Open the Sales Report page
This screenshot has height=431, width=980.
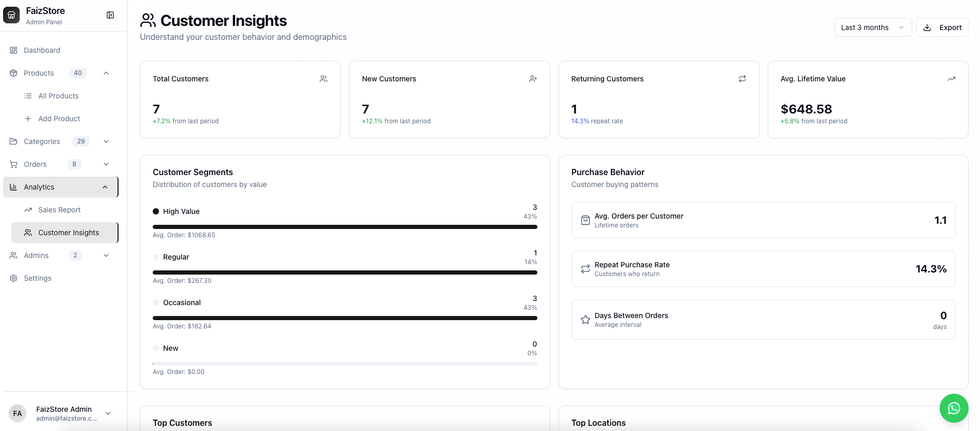(60, 210)
